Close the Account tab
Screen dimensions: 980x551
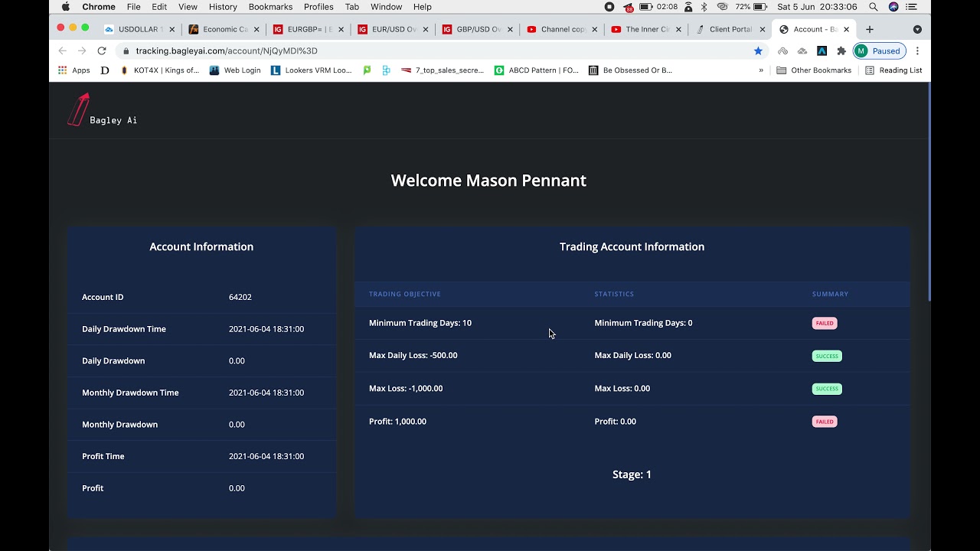point(846,29)
